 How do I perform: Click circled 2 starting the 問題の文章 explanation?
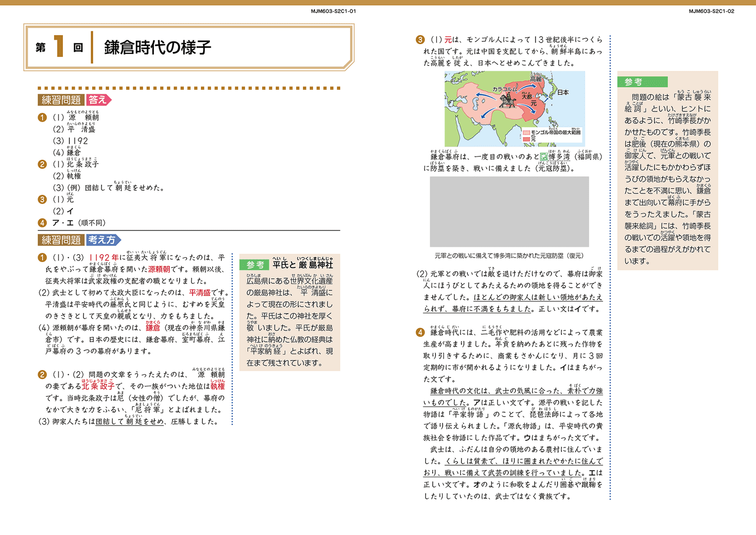43,374
